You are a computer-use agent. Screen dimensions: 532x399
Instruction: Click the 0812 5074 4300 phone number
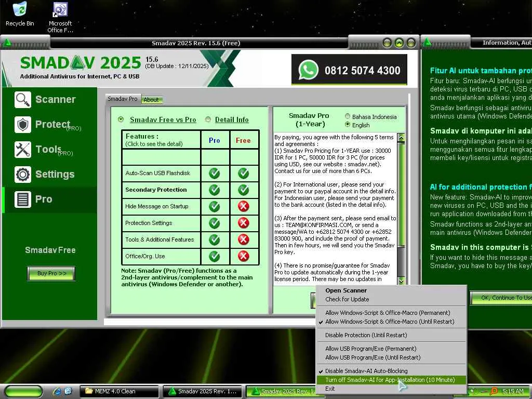coord(362,71)
